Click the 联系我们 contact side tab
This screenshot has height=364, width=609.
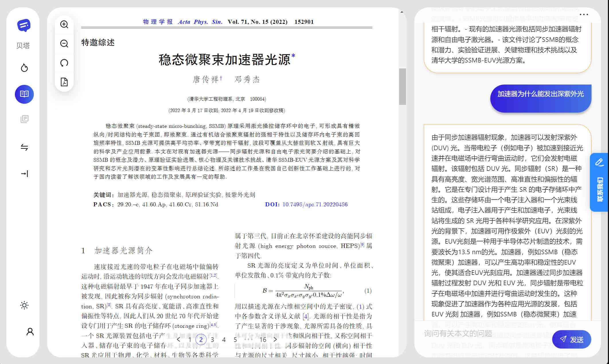(599, 182)
